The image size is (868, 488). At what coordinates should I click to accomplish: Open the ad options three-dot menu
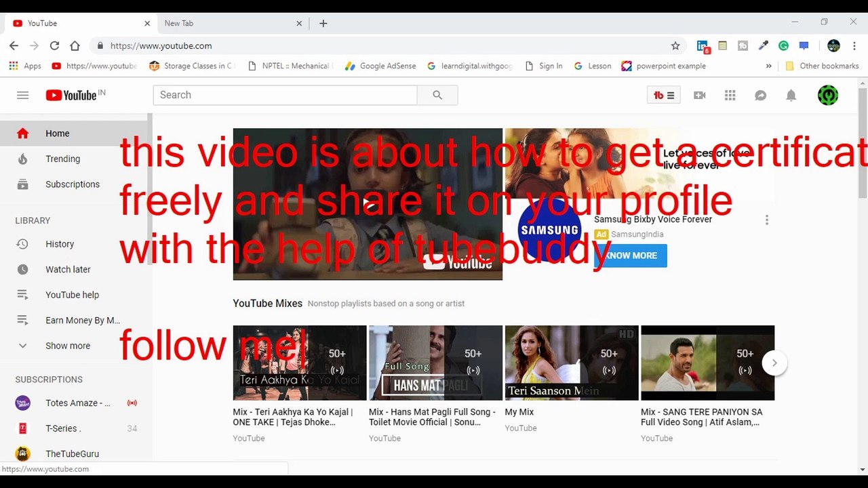coord(767,220)
